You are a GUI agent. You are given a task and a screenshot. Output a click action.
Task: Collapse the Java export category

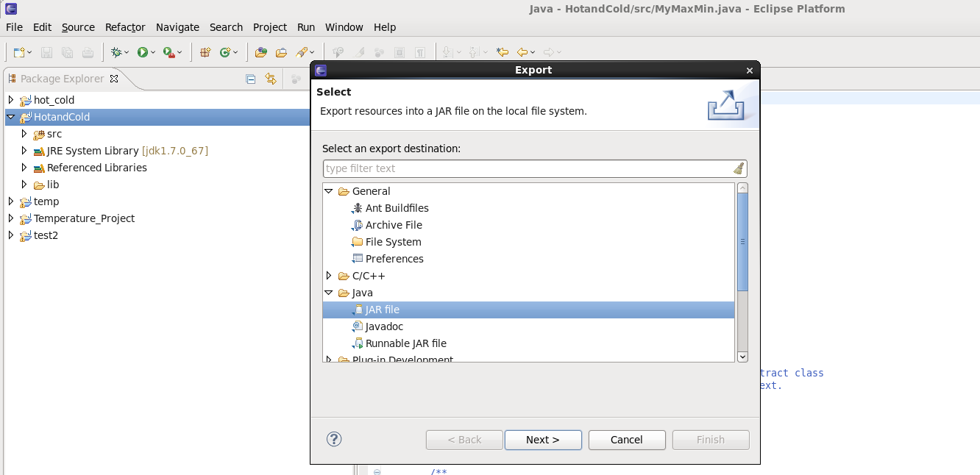[x=329, y=293]
